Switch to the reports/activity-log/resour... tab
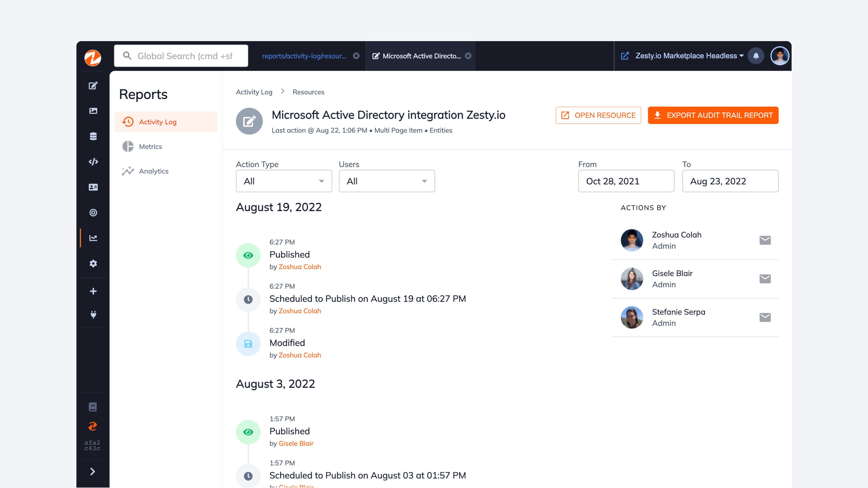868x488 pixels. click(x=304, y=56)
